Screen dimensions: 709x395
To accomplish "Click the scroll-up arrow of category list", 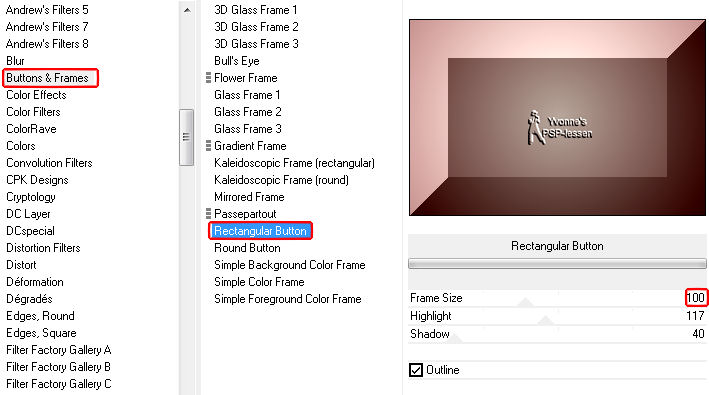I will (187, 10).
